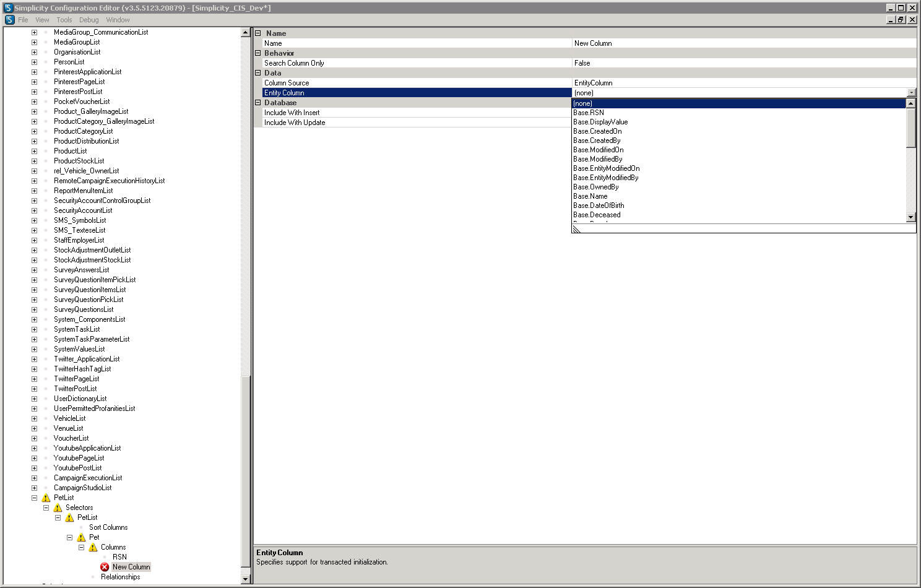Click the tree panel scroll down arrow
921x588 pixels.
(245, 579)
